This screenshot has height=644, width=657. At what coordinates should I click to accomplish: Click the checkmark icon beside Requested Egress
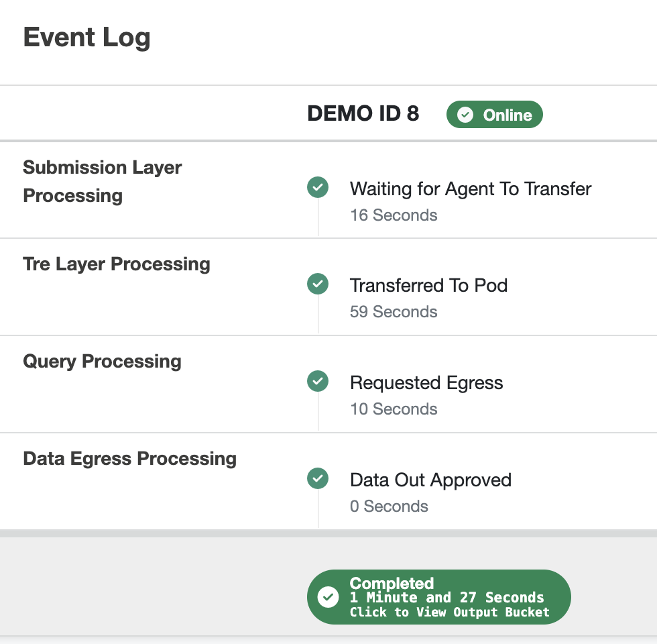tap(318, 381)
